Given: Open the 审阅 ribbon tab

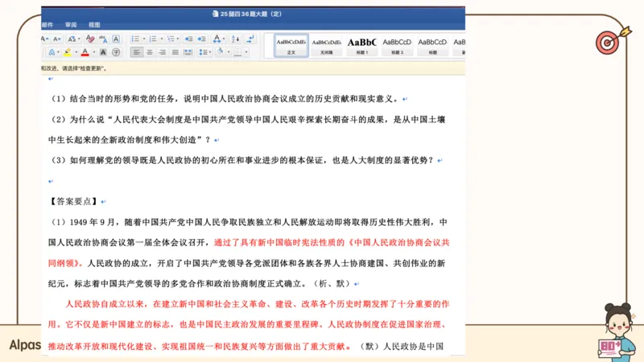Looking at the screenshot, I should tap(71, 25).
